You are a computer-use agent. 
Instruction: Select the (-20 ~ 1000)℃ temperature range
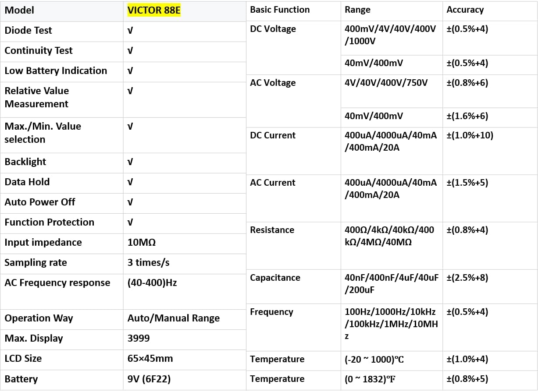[x=374, y=360]
